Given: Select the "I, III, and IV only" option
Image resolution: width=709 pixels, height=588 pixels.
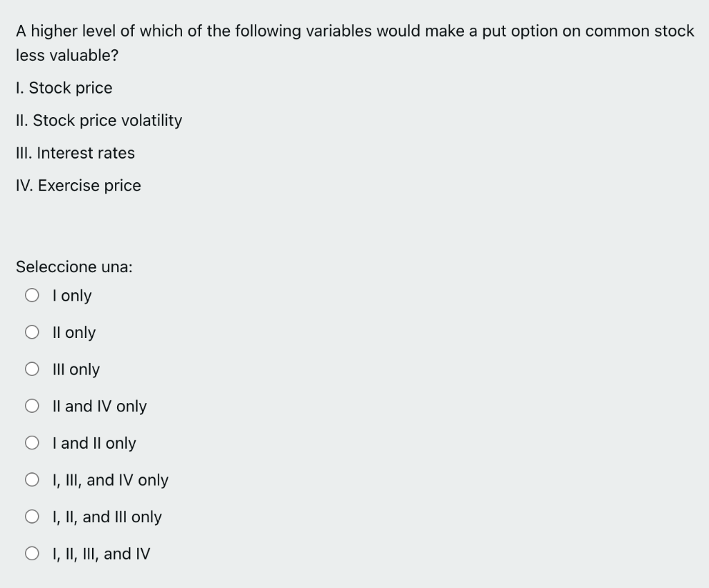Looking at the screenshot, I should (32, 479).
